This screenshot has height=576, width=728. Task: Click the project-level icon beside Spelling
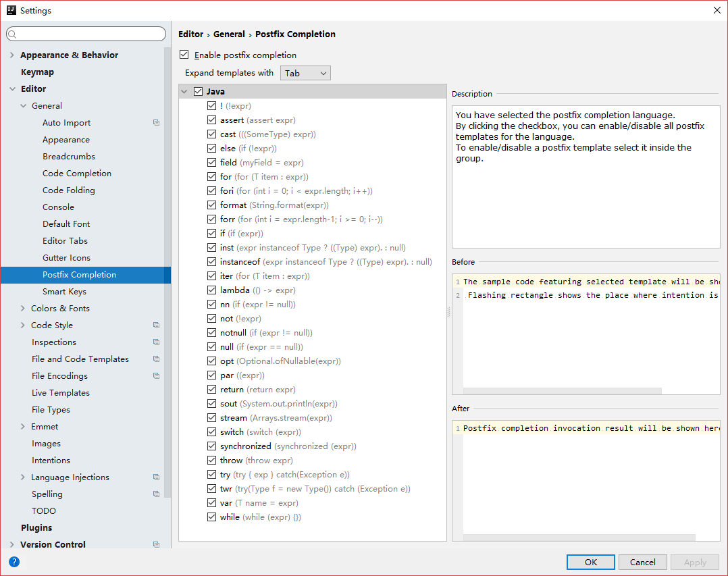point(156,494)
